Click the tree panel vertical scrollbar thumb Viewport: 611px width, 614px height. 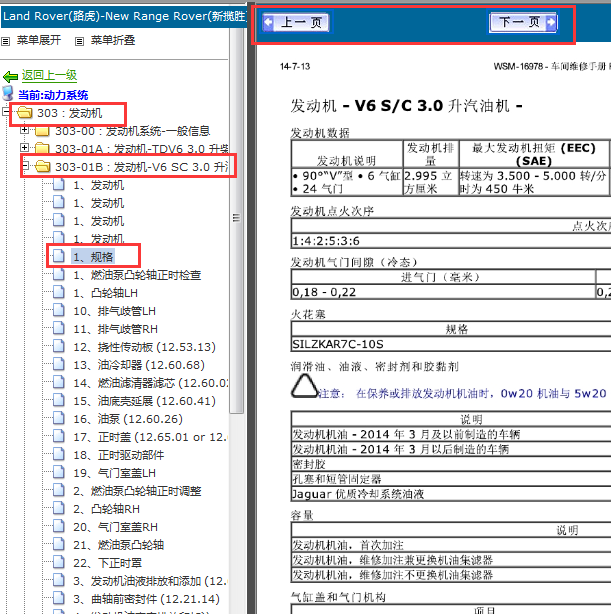pyautogui.click(x=236, y=218)
